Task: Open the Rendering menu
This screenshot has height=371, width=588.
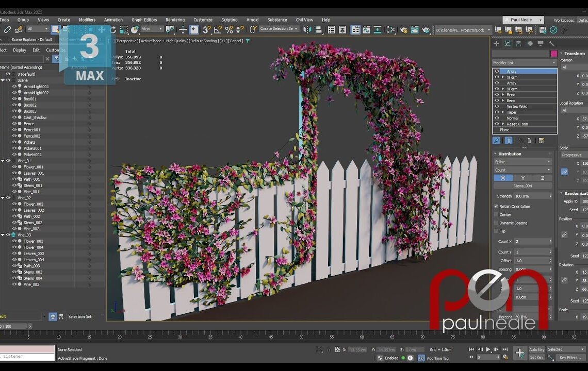Action: coord(175,20)
